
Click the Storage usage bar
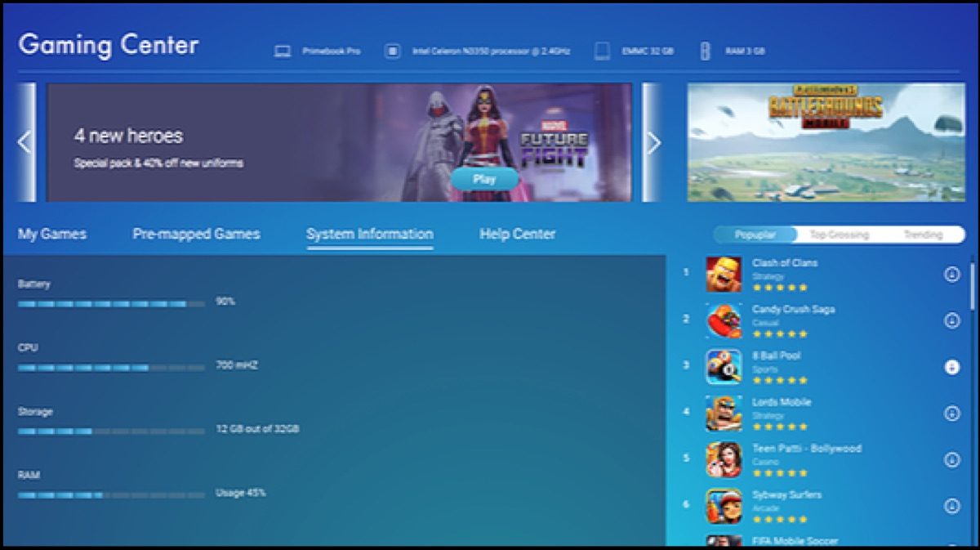pyautogui.click(x=111, y=431)
